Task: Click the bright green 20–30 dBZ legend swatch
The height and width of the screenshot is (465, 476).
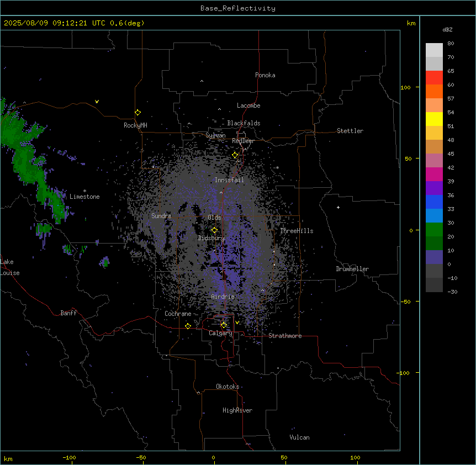Action: pyautogui.click(x=434, y=230)
